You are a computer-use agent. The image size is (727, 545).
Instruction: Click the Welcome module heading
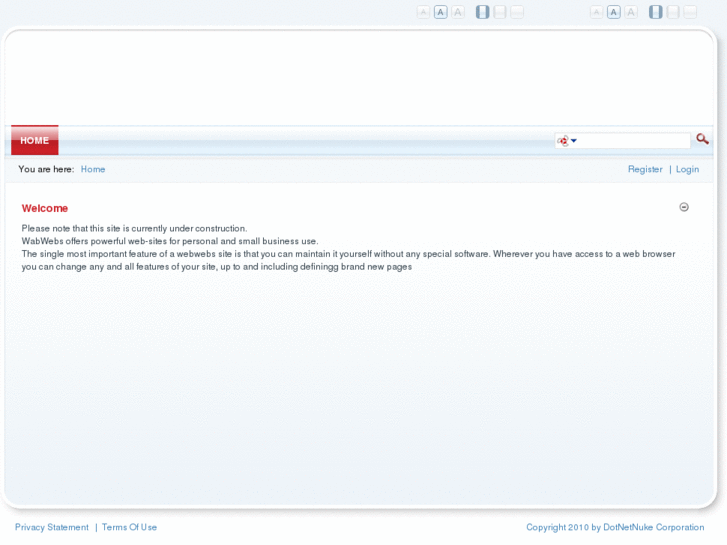(x=45, y=208)
